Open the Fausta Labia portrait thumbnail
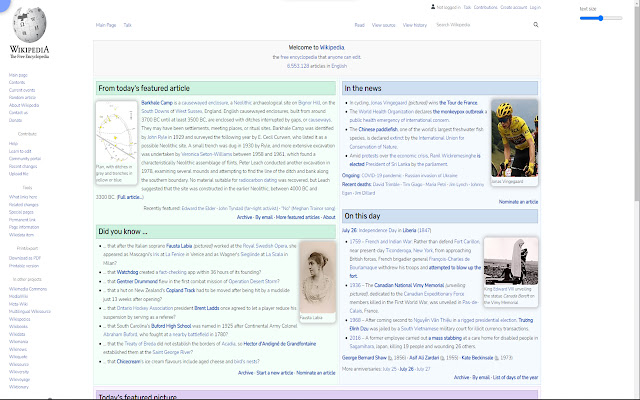The width and height of the screenshot is (640, 400). 318,277
